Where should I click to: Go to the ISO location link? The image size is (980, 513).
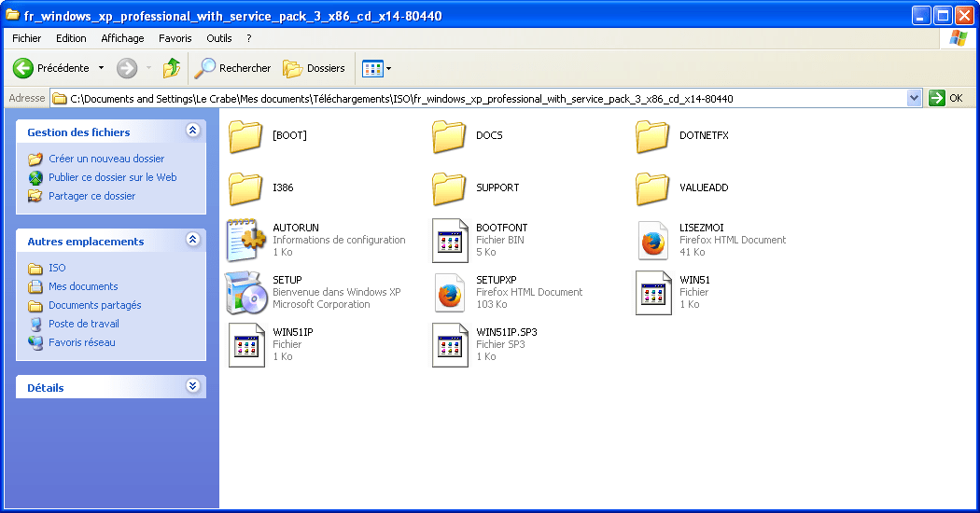coord(57,268)
